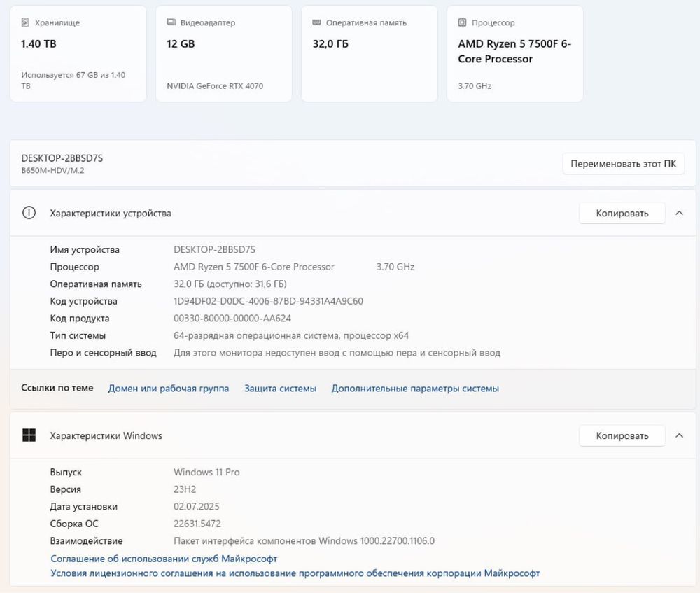Click the Код продукта label
Screen dimensions: 700x593
tap(80, 319)
